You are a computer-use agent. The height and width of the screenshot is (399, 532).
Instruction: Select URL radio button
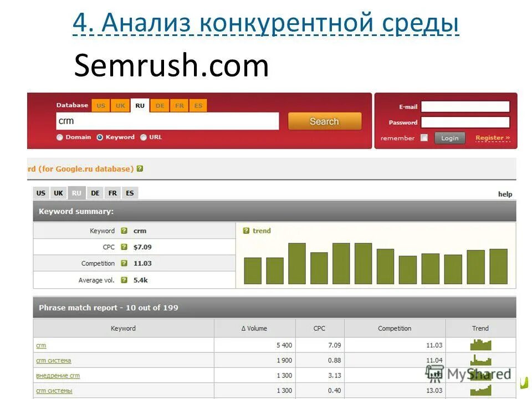pos(144,137)
